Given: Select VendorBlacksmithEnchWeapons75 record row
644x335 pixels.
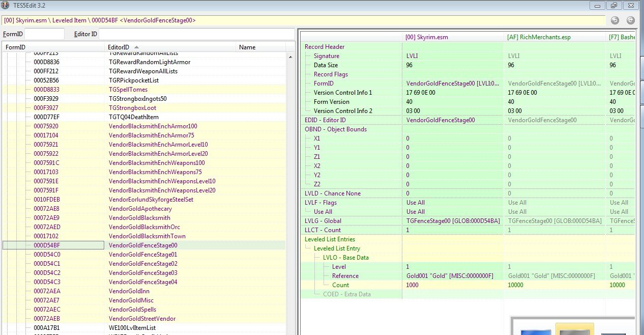Looking at the screenshot, I should (144, 172).
